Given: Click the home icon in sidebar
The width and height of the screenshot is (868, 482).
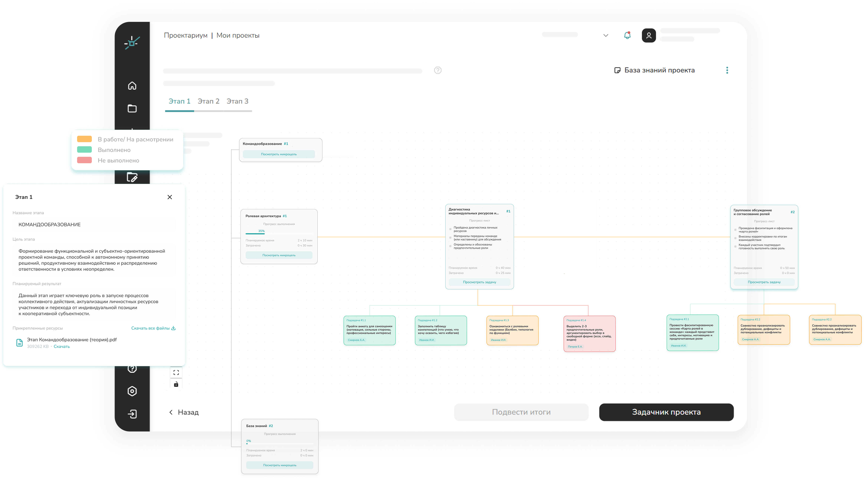Looking at the screenshot, I should coord(132,86).
